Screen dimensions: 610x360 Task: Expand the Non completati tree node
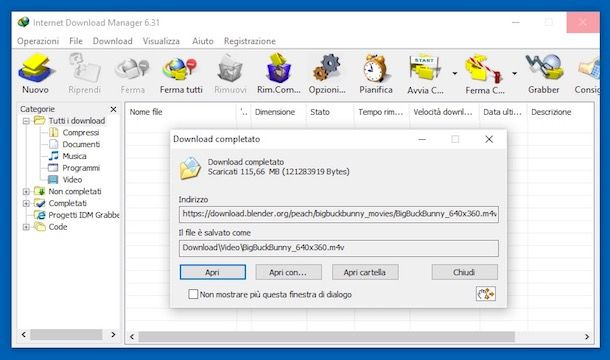(26, 191)
